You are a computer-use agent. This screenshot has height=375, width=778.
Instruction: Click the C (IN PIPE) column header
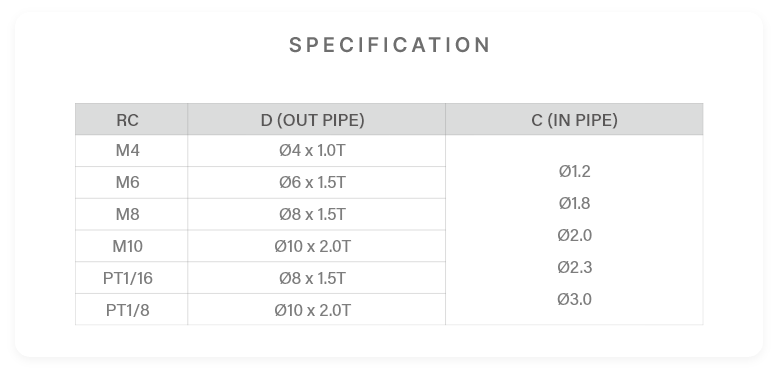tap(574, 119)
